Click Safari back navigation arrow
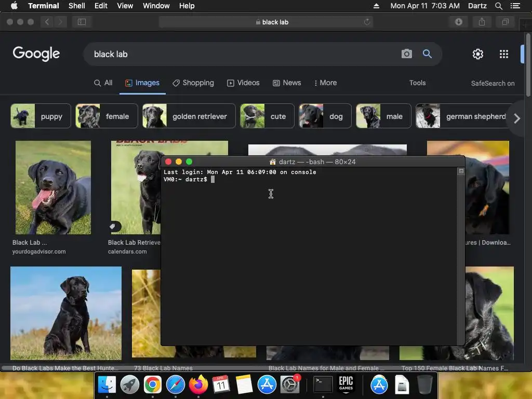The height and width of the screenshot is (399, 532). (47, 22)
